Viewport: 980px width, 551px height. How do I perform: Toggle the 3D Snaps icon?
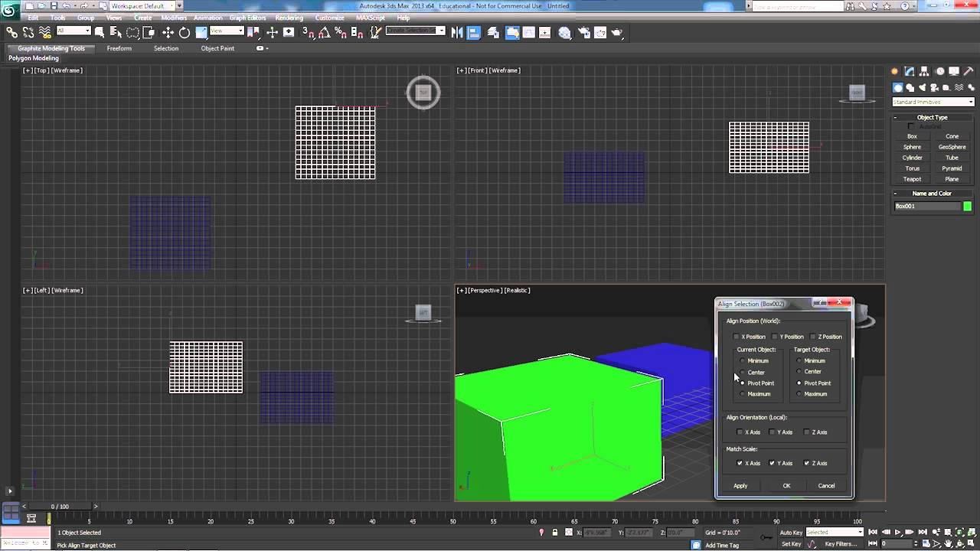click(309, 32)
